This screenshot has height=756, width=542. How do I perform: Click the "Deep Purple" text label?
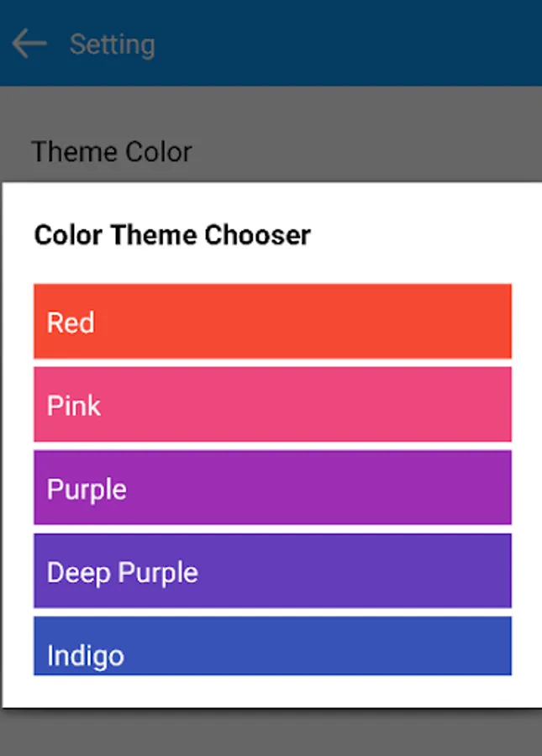point(123,573)
